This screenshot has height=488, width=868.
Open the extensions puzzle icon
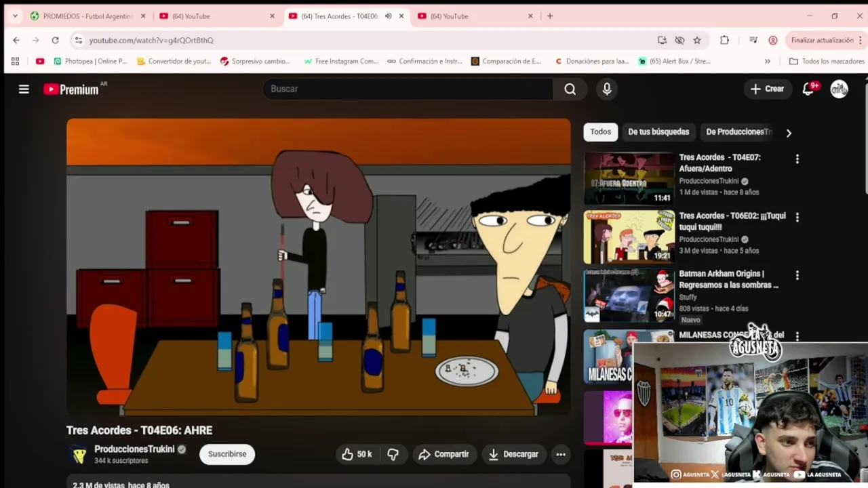[724, 40]
